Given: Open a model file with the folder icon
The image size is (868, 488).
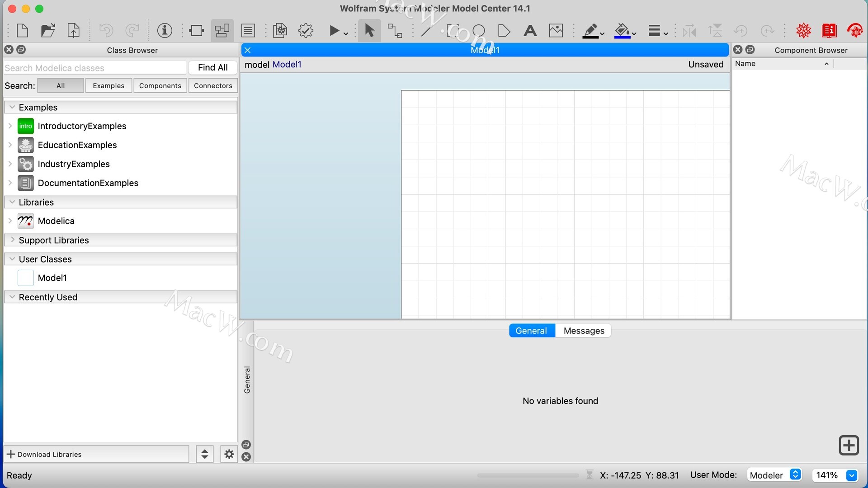Looking at the screenshot, I should click(48, 31).
